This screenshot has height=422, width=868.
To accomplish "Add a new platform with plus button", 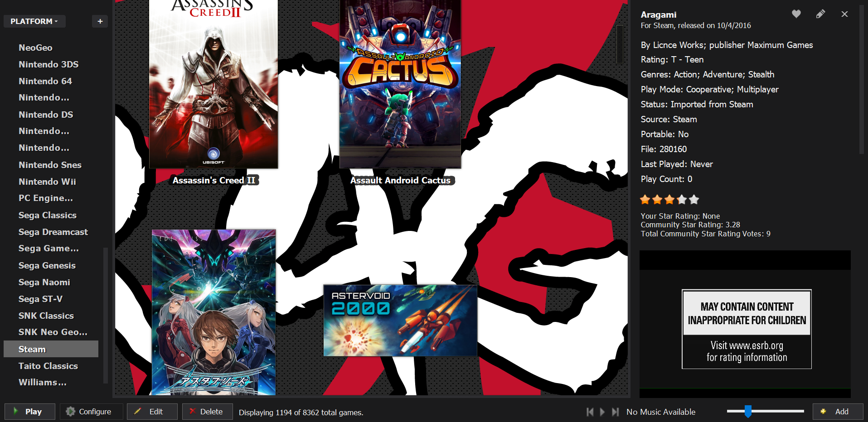I will click(100, 21).
